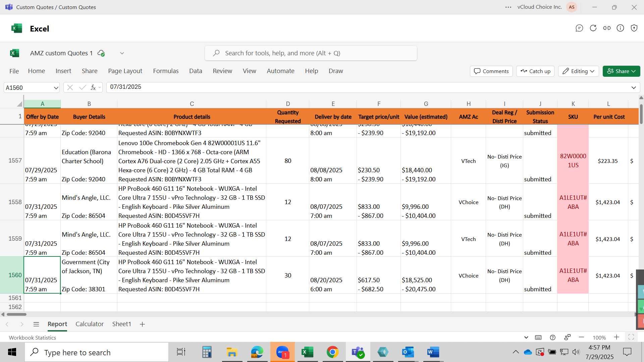Click Workbook Statistics in status bar
Viewport: 644px width, 362px height.
tap(33, 338)
